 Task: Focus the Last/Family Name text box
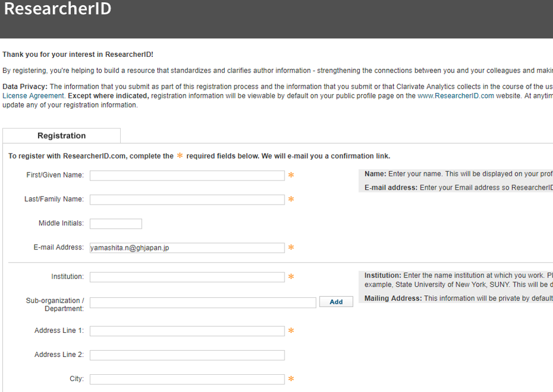pyautogui.click(x=187, y=199)
